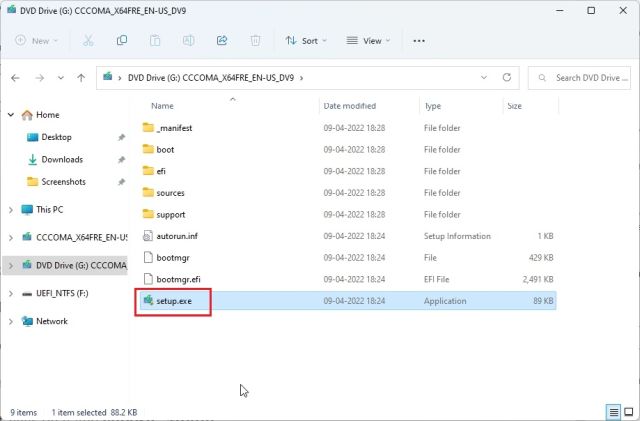
Task: Click the Paste clipboard icon
Action: [155, 40]
